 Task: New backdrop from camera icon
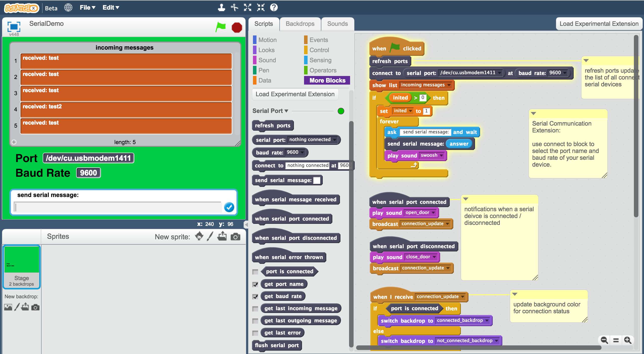pos(35,307)
